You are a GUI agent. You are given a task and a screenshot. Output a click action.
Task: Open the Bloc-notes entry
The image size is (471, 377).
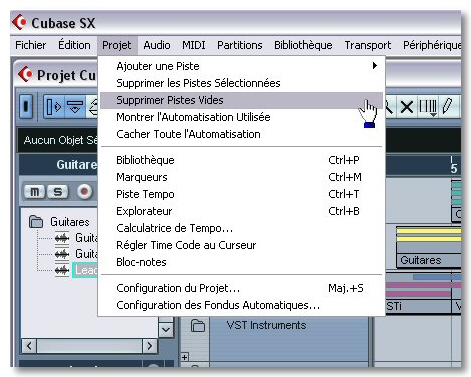click(x=241, y=262)
